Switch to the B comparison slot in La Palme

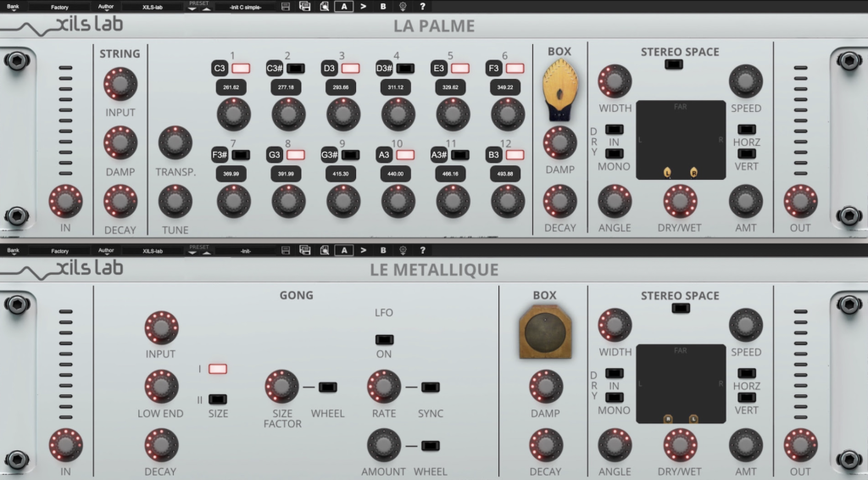click(x=382, y=7)
